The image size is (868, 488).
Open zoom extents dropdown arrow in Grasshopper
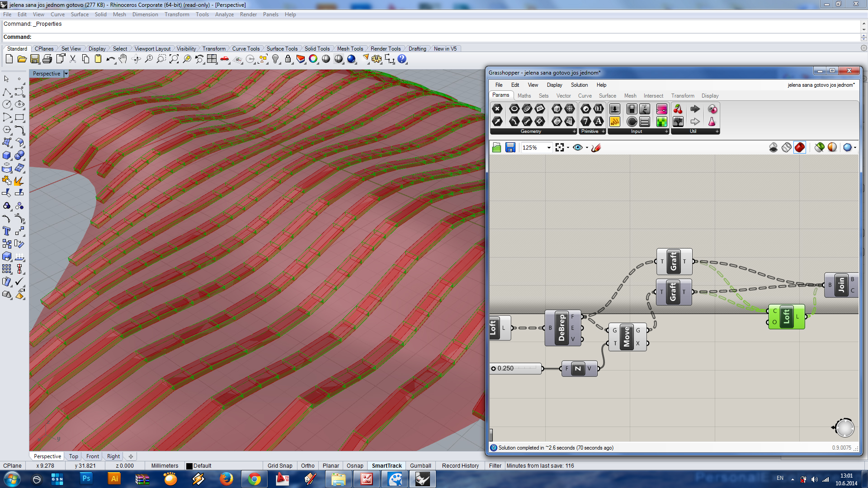tap(568, 148)
